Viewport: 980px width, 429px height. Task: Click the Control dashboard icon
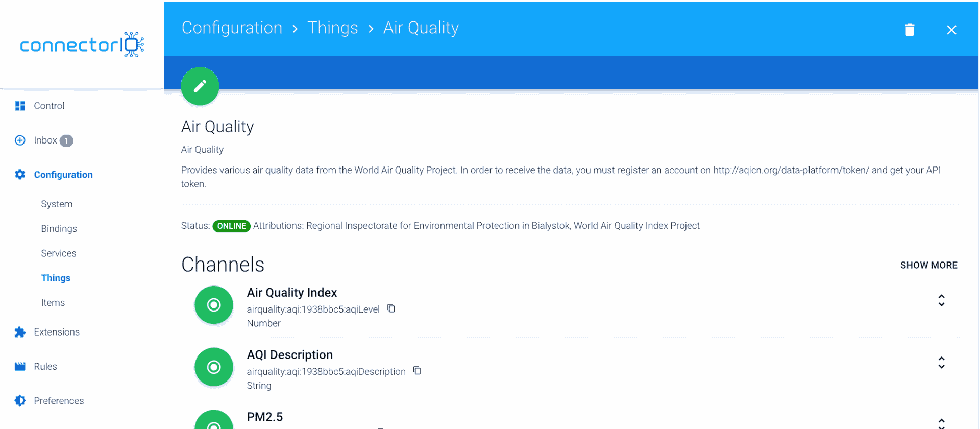pyautogui.click(x=20, y=106)
